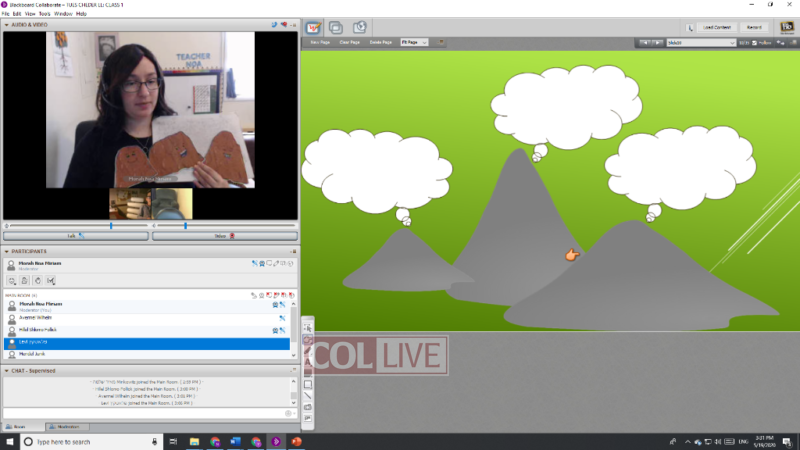Image resolution: width=800 pixels, height=450 pixels.
Task: Switch to Application Sharing mode
Action: 335,27
